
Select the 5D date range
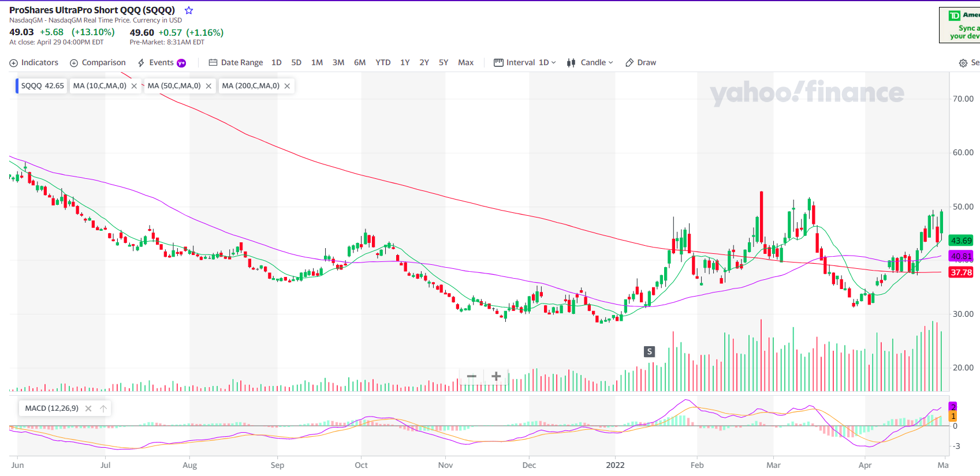coord(296,62)
